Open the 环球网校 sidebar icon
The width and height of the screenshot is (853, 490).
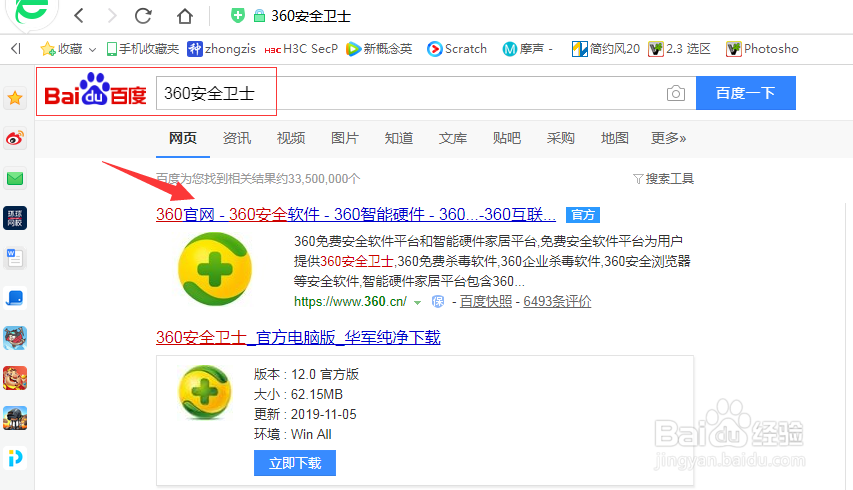click(x=15, y=218)
